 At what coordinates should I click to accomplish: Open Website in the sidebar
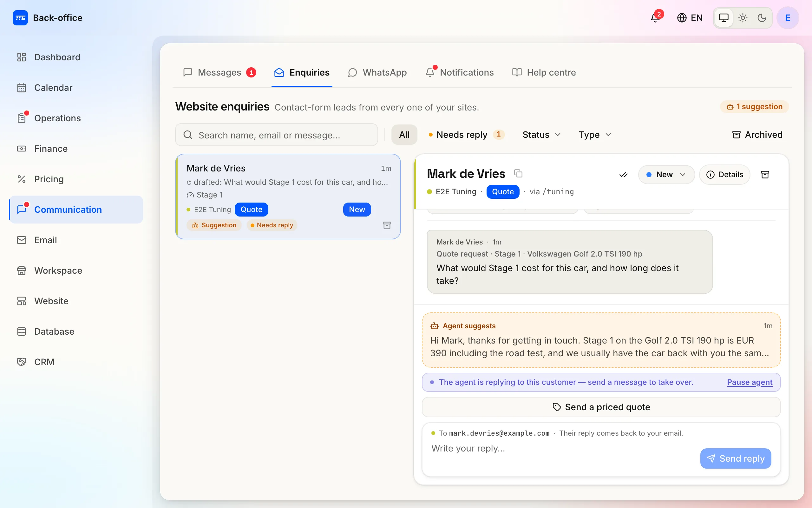coord(76,301)
